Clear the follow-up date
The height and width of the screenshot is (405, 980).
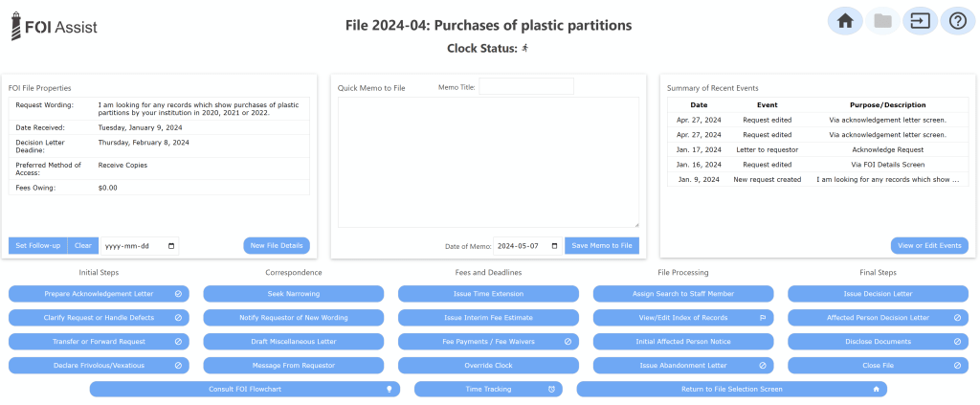83,246
